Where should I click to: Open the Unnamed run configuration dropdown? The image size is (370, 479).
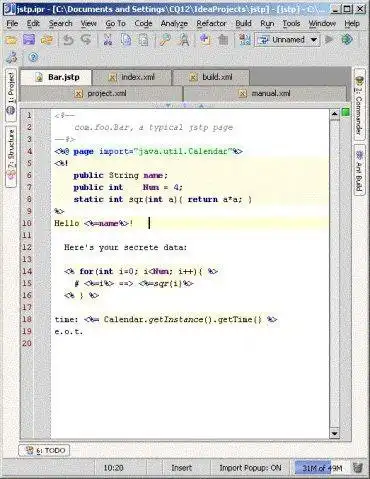287,40
